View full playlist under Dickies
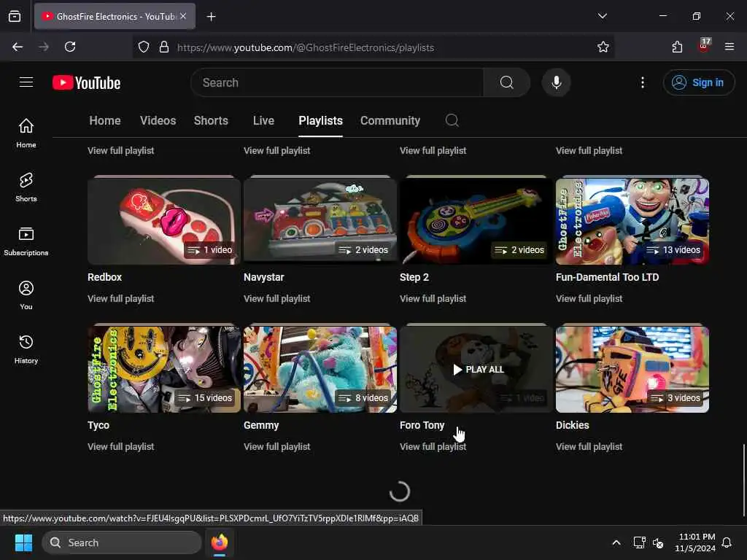747x560 pixels. tap(589, 447)
